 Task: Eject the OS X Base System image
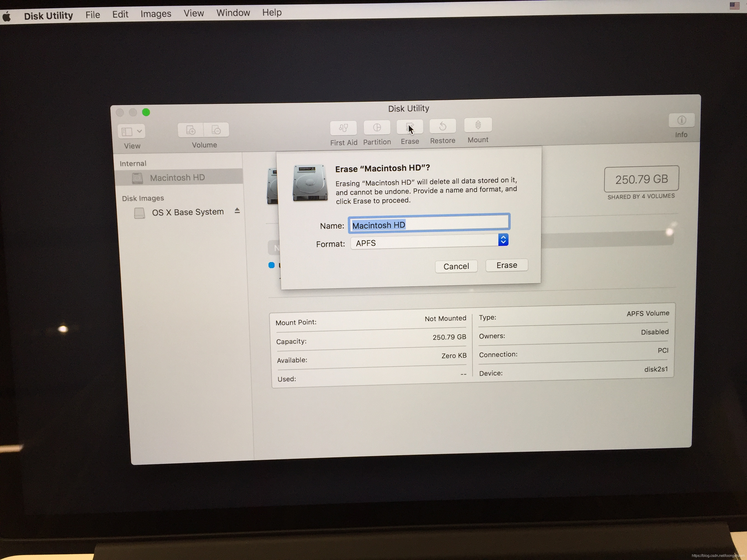237,211
